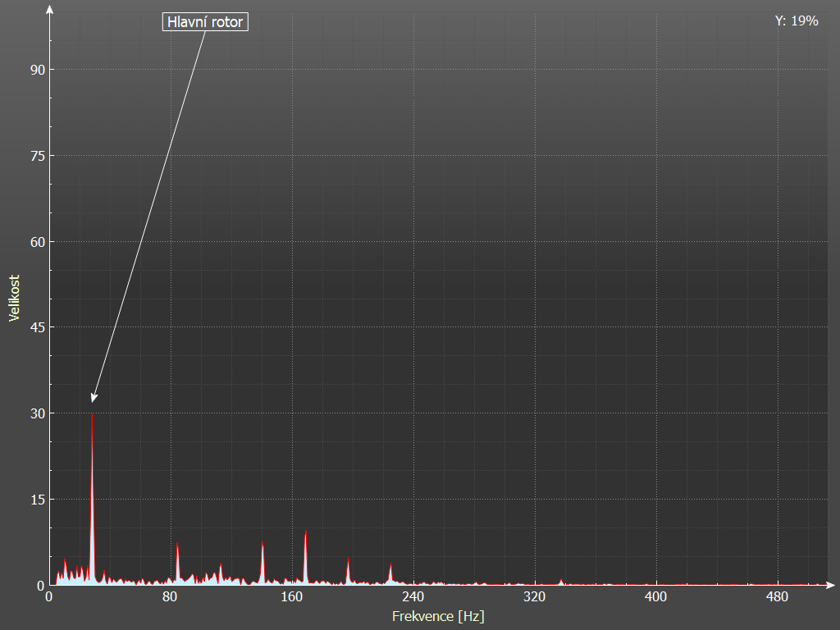Click the 45 tick label on the magnitude axis
Screen dimensions: 840x630
35,327
